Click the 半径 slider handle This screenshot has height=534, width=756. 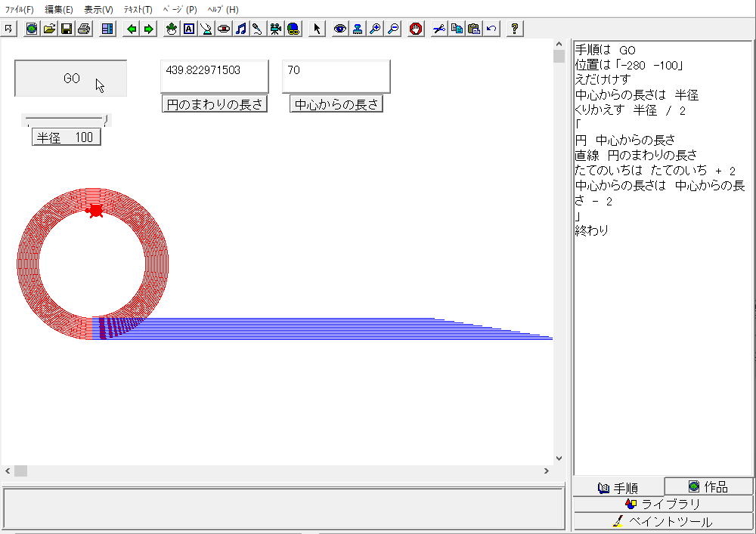(107, 119)
